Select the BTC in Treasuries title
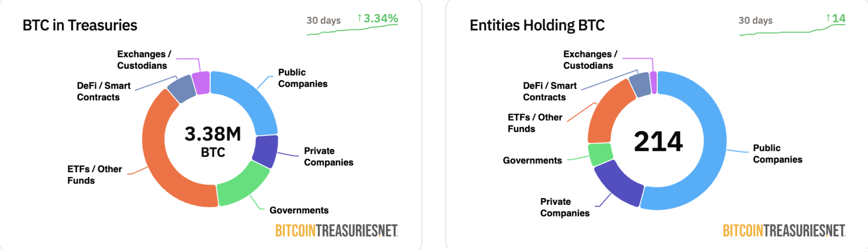Image resolution: width=868 pixels, height=249 pixels. coord(80,25)
